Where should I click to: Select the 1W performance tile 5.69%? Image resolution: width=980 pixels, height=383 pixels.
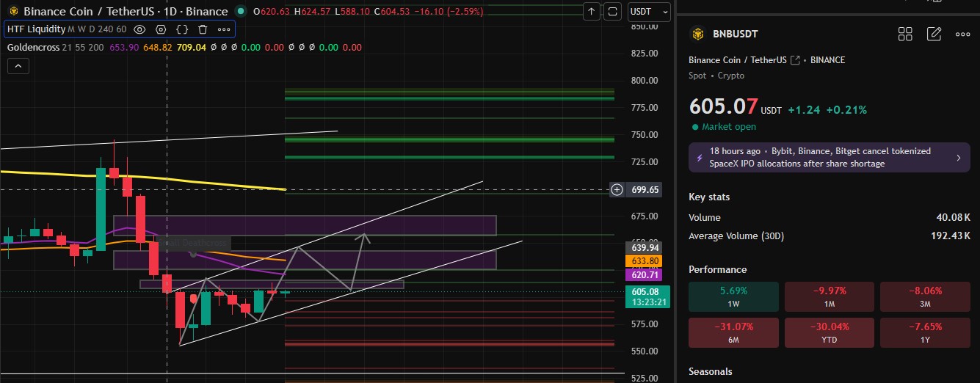tap(733, 297)
